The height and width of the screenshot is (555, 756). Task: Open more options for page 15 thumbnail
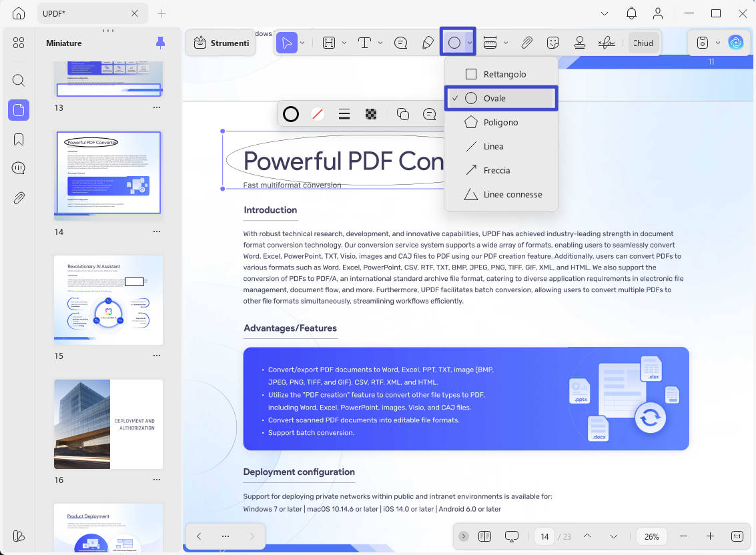pyautogui.click(x=157, y=356)
